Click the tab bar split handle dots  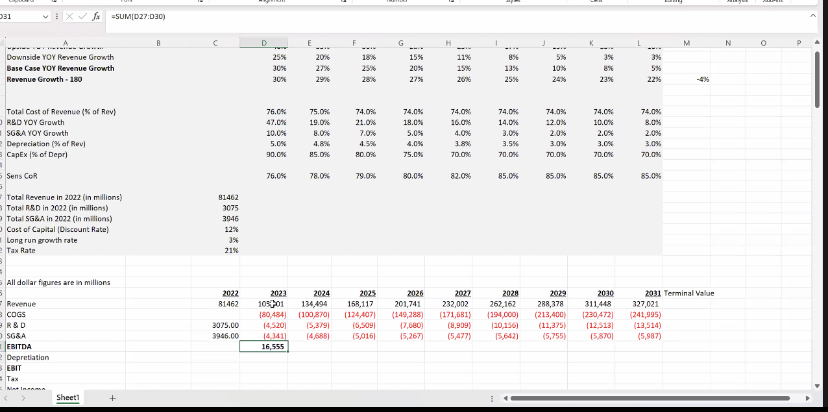coord(492,398)
